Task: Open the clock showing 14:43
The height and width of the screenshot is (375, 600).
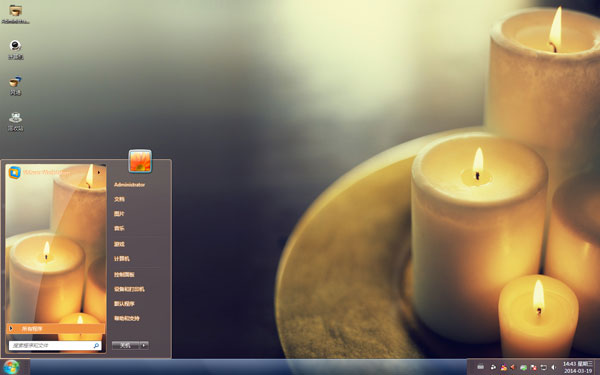Action: pos(577,367)
